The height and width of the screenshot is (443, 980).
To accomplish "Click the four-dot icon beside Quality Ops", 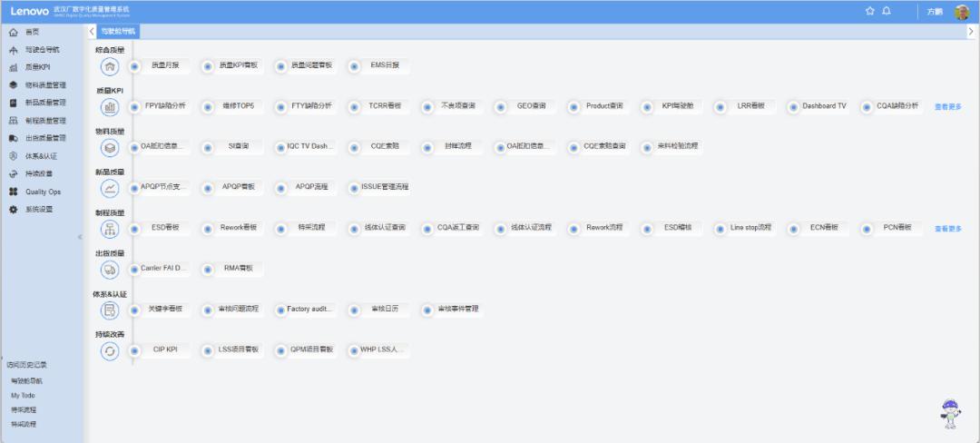I will click(13, 192).
